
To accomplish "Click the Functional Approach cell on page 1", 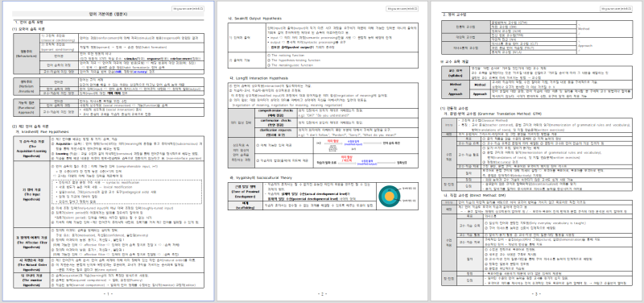I will [x=27, y=107].
